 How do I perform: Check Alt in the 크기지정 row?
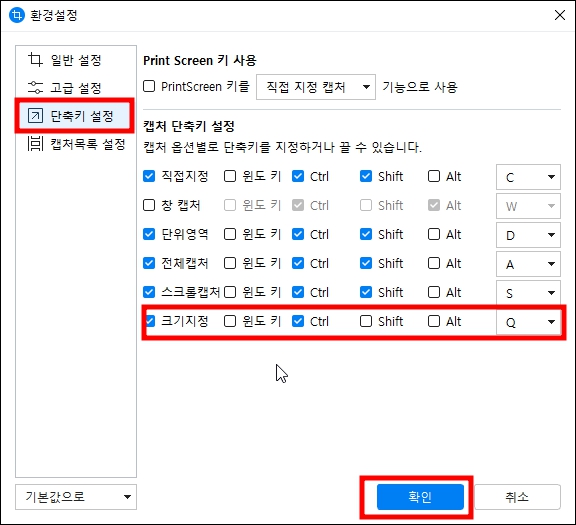[x=434, y=321]
